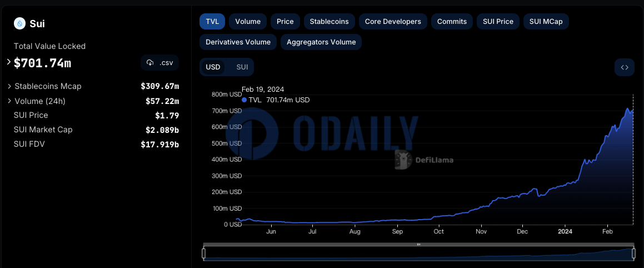
Task: Click the $57.22m volume value
Action: pyautogui.click(x=162, y=101)
